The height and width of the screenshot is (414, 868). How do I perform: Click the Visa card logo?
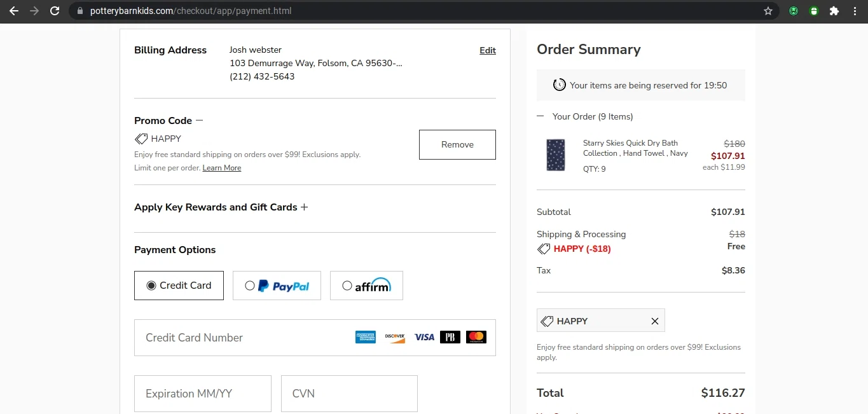[424, 337]
